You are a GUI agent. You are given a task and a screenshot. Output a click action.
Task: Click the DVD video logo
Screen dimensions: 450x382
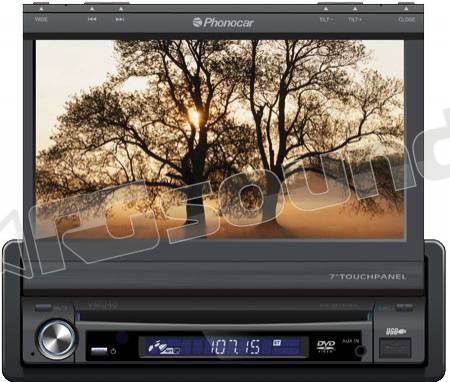(x=326, y=346)
